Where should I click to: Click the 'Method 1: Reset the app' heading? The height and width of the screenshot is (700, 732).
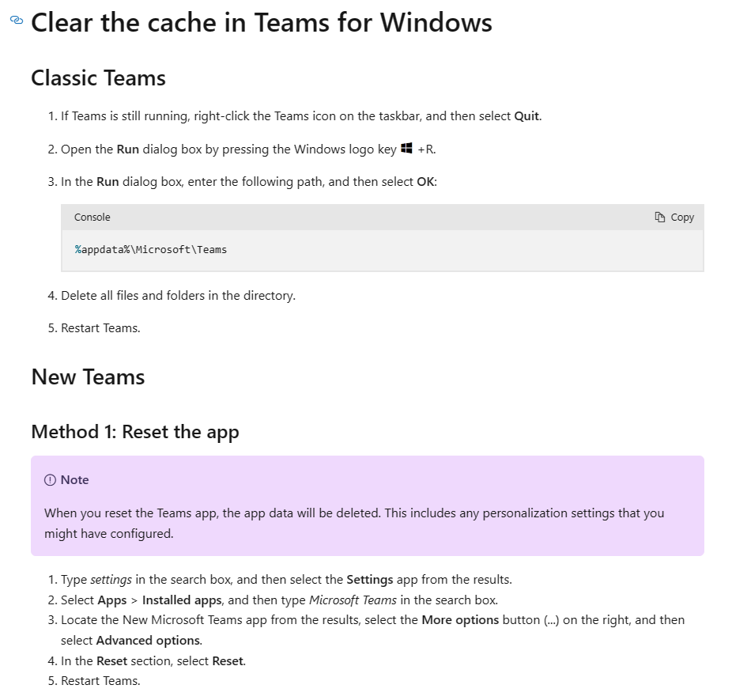(134, 432)
